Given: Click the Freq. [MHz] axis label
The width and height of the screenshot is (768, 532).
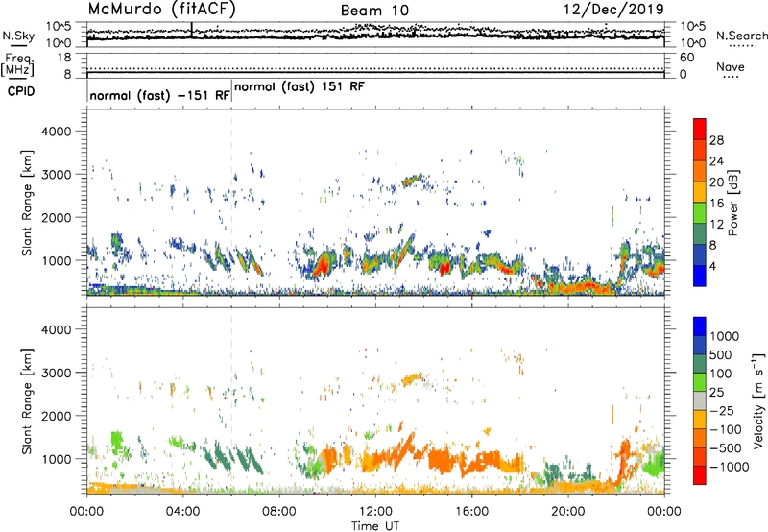Looking at the screenshot, I should click(18, 64).
